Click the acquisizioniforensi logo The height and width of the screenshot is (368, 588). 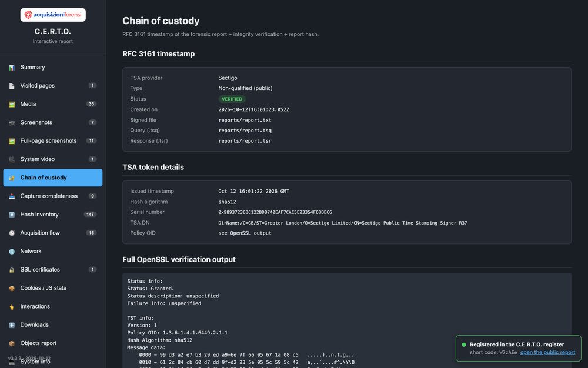pyautogui.click(x=53, y=15)
